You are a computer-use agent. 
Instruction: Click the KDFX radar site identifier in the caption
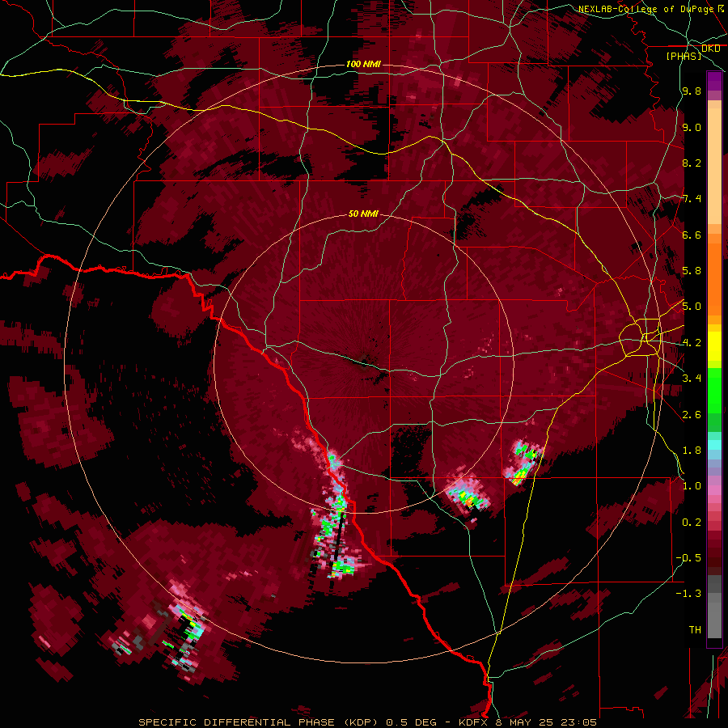[x=473, y=722]
